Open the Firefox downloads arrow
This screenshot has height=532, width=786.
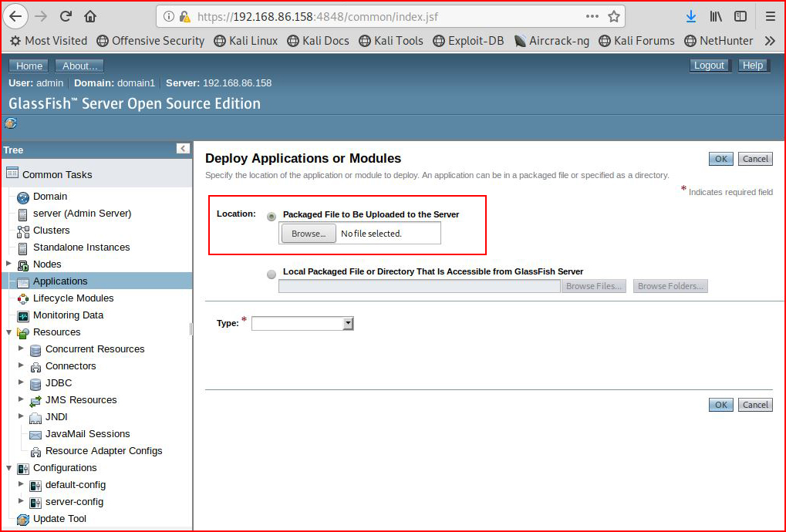[x=691, y=16]
